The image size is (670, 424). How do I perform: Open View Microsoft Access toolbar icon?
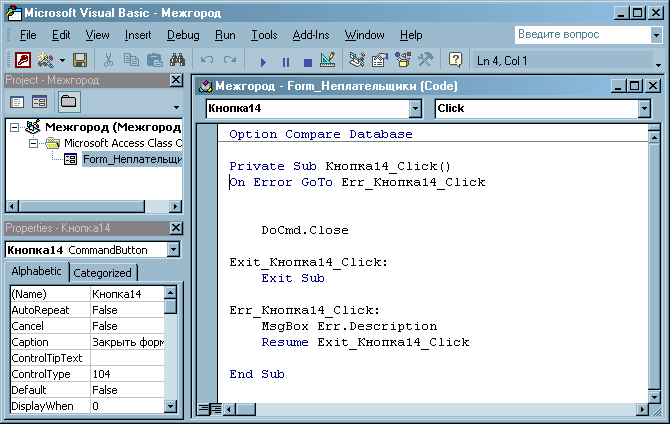23,60
